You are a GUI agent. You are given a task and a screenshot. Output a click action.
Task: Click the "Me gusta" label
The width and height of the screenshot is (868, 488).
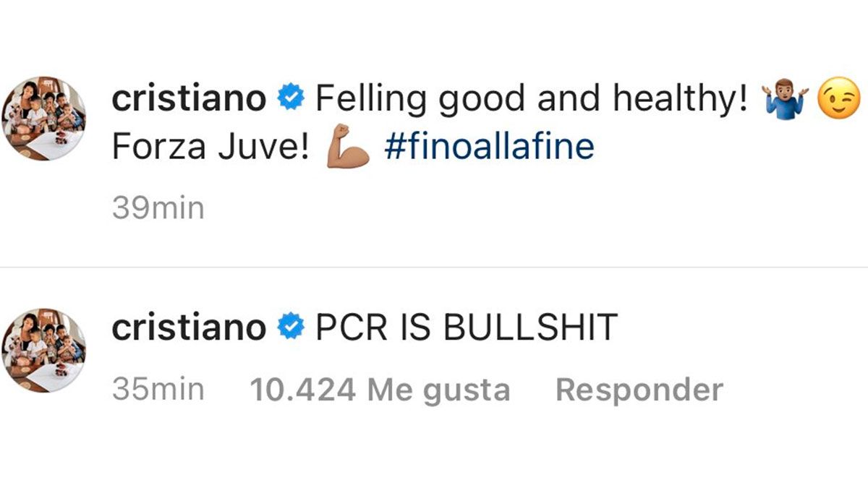point(438,390)
